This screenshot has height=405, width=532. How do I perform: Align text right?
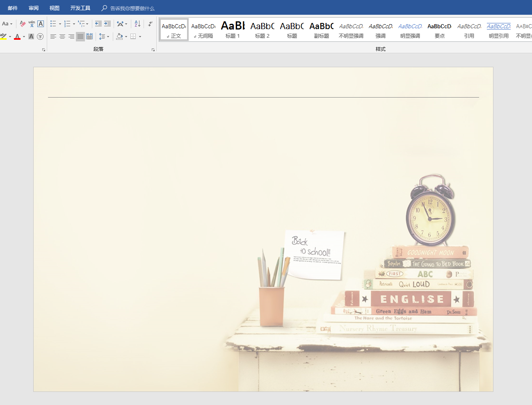pos(71,36)
